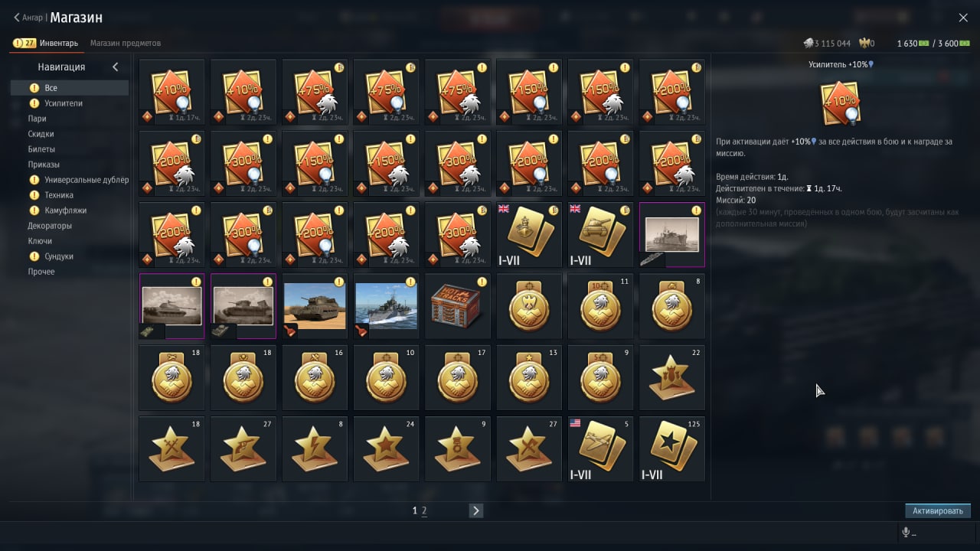Open page 2 of the inventory
This screenshot has height=551, width=980.
[424, 510]
